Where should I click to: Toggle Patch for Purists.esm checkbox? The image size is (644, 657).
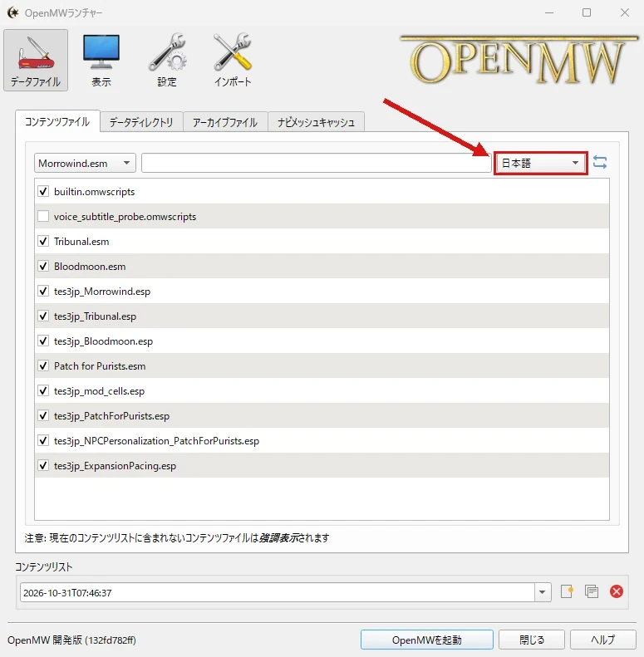point(43,365)
